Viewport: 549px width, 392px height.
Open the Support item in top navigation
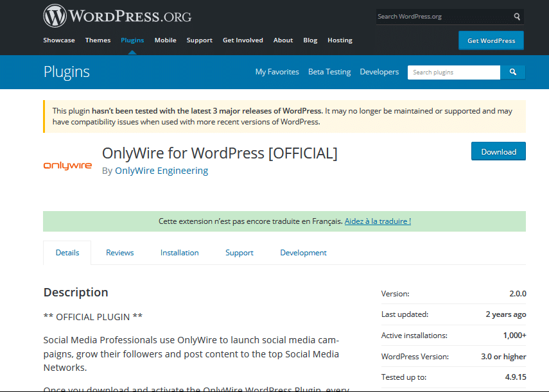click(199, 40)
